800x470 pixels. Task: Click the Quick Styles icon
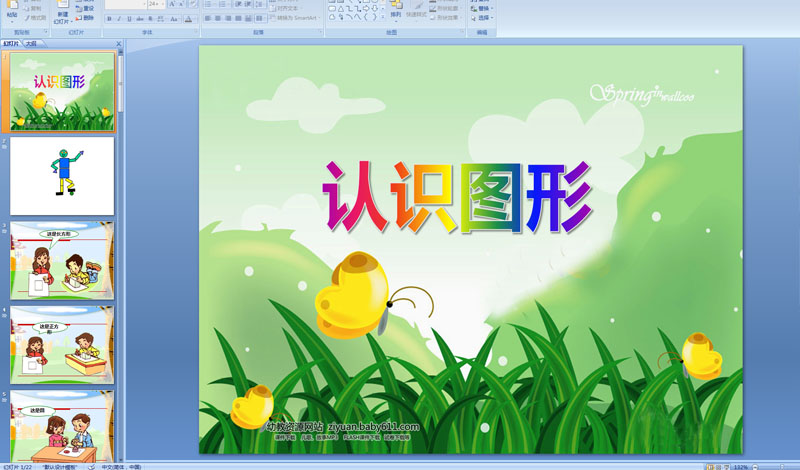pos(417,13)
